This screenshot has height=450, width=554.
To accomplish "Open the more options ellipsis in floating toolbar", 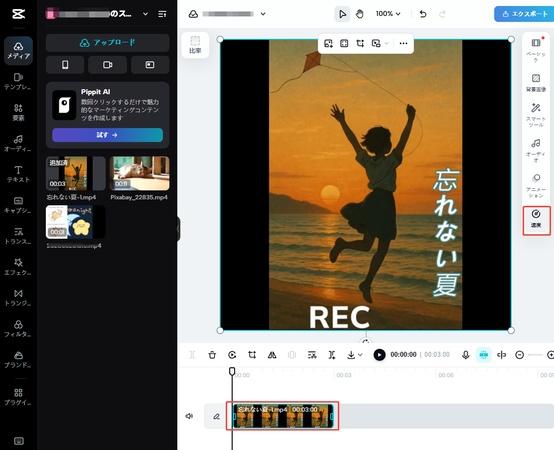I will click(x=403, y=43).
